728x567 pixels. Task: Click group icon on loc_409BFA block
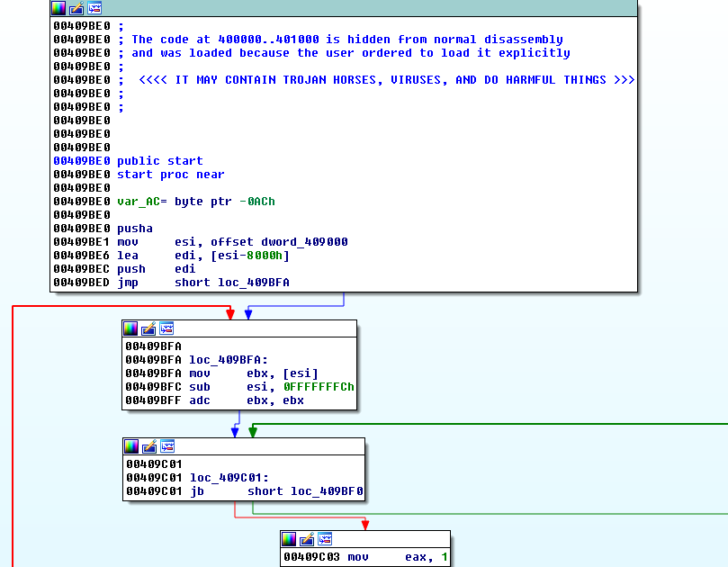[166, 328]
